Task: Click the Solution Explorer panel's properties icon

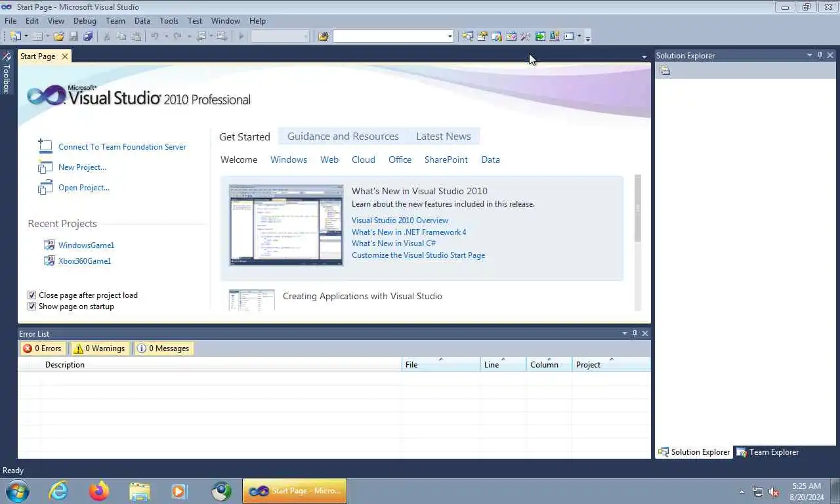Action: [665, 70]
